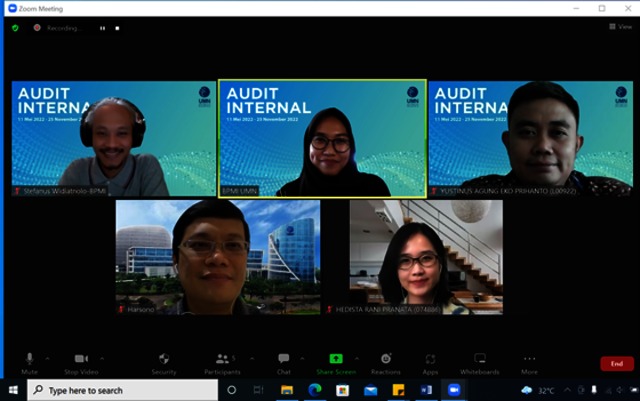
Task: Click the taskbar search box
Action: pos(122,390)
